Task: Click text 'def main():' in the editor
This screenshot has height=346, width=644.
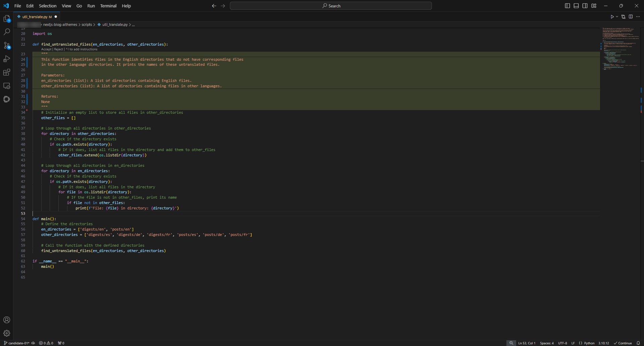Action: point(44,219)
